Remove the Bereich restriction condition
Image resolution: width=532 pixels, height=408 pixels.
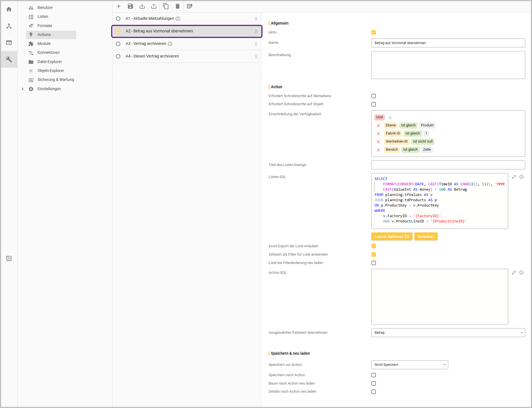pos(378,150)
